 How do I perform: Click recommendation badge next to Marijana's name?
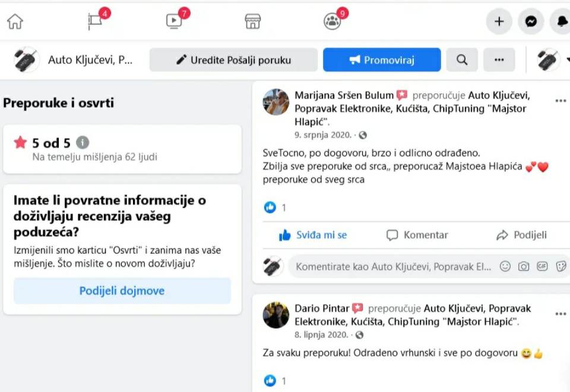[402, 95]
